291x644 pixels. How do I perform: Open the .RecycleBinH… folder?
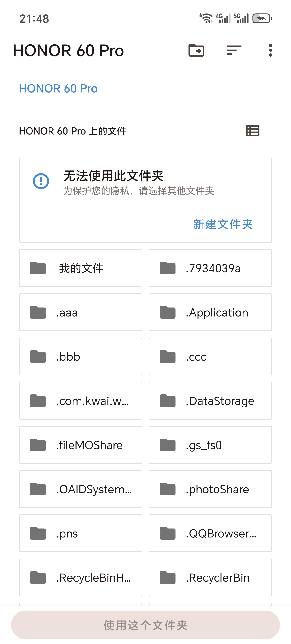pos(81,577)
